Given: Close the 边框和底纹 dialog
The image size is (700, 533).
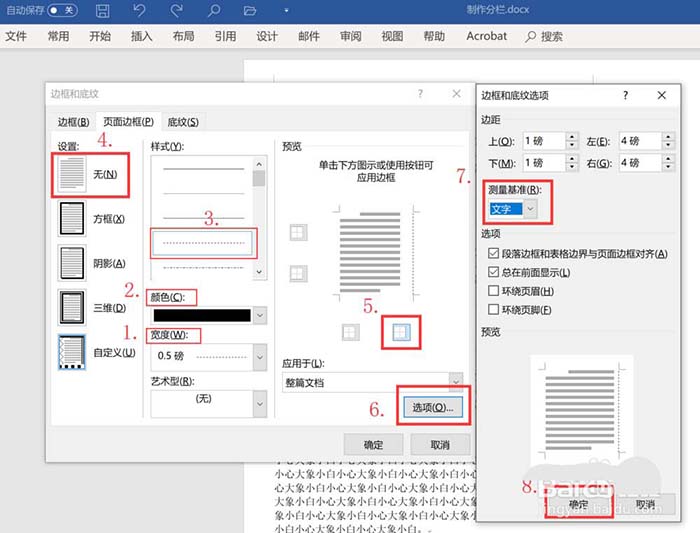Looking at the screenshot, I should [456, 93].
